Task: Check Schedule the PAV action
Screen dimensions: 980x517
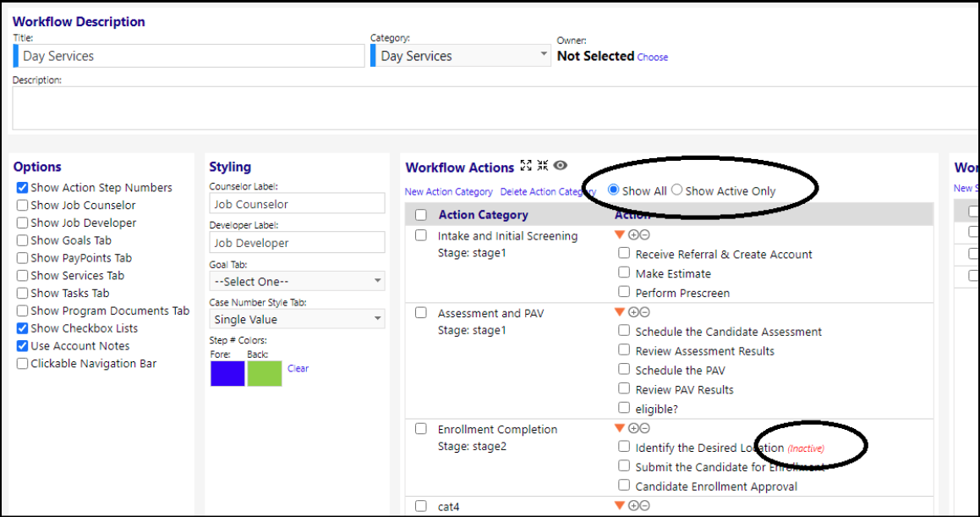Action: [624, 370]
